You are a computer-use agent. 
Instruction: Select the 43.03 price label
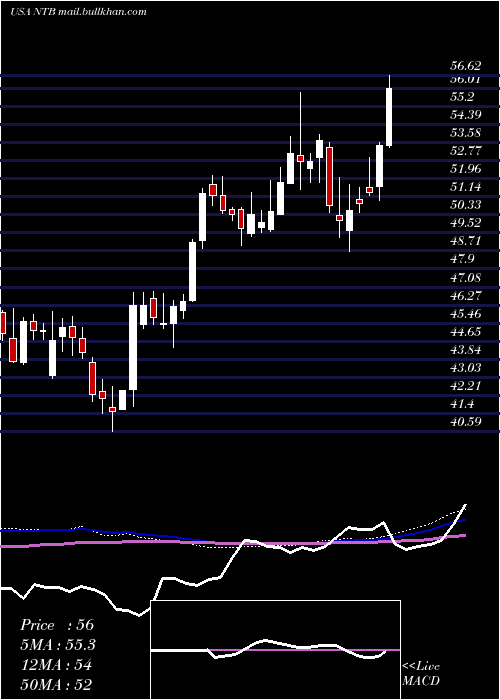[465, 368]
